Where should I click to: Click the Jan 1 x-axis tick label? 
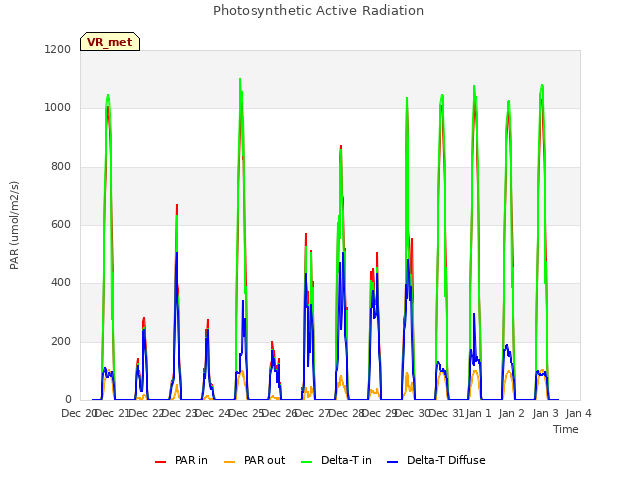479,413
